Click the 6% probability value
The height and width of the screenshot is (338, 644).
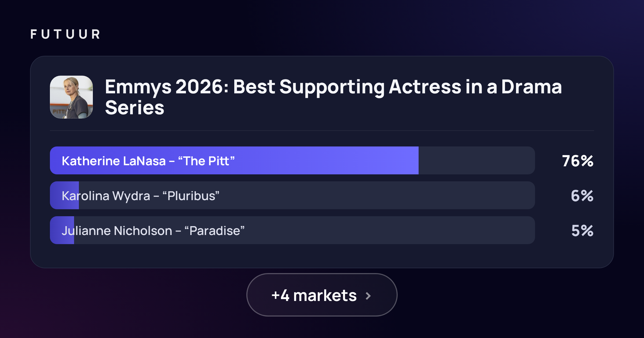point(582,196)
